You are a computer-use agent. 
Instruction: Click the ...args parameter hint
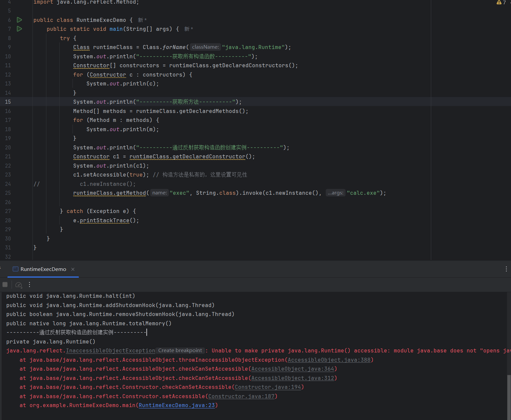pyautogui.click(x=335, y=193)
